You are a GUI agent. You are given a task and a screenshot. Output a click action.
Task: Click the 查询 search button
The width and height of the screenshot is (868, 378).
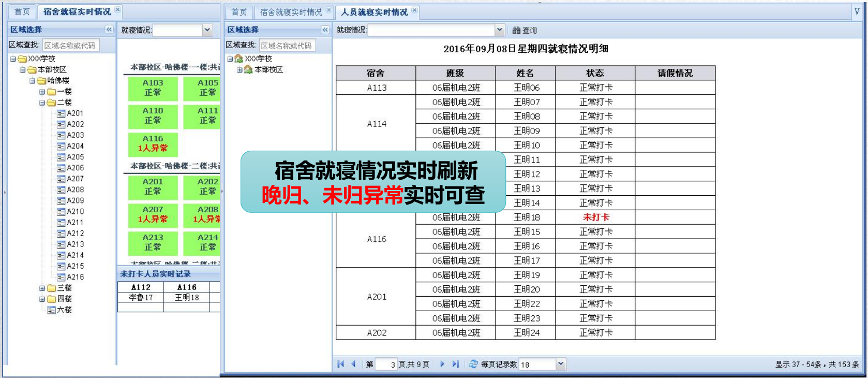click(x=525, y=30)
